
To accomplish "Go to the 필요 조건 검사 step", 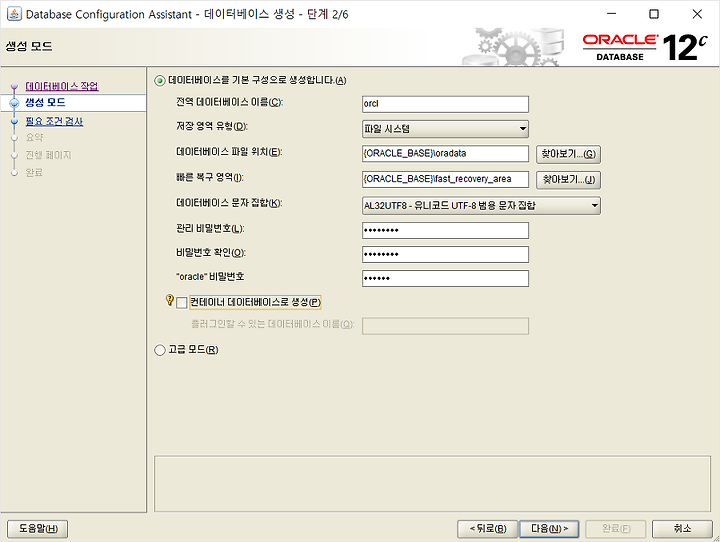I will 54,121.
